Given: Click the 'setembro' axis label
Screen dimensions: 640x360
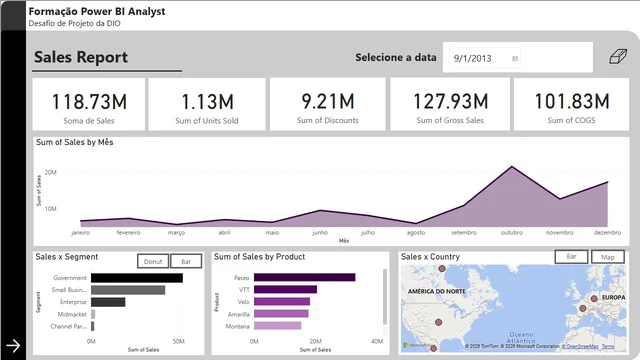Looking at the screenshot, I should pyautogui.click(x=464, y=232).
